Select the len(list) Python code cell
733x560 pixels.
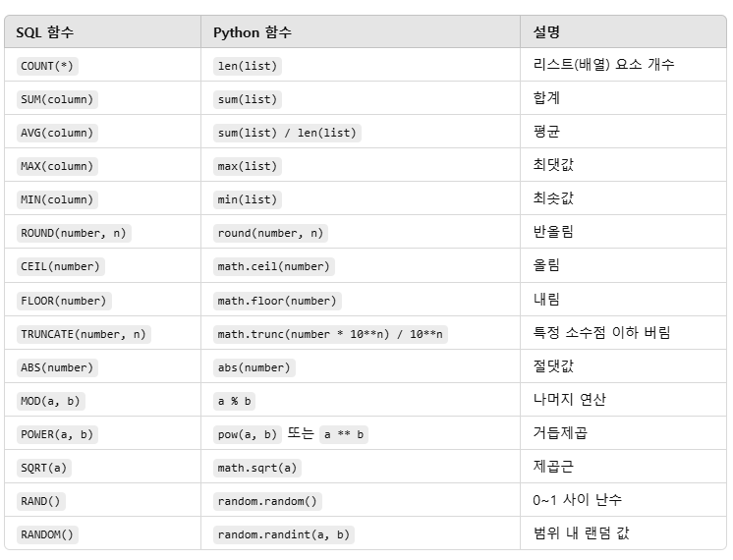pyautogui.click(x=248, y=66)
